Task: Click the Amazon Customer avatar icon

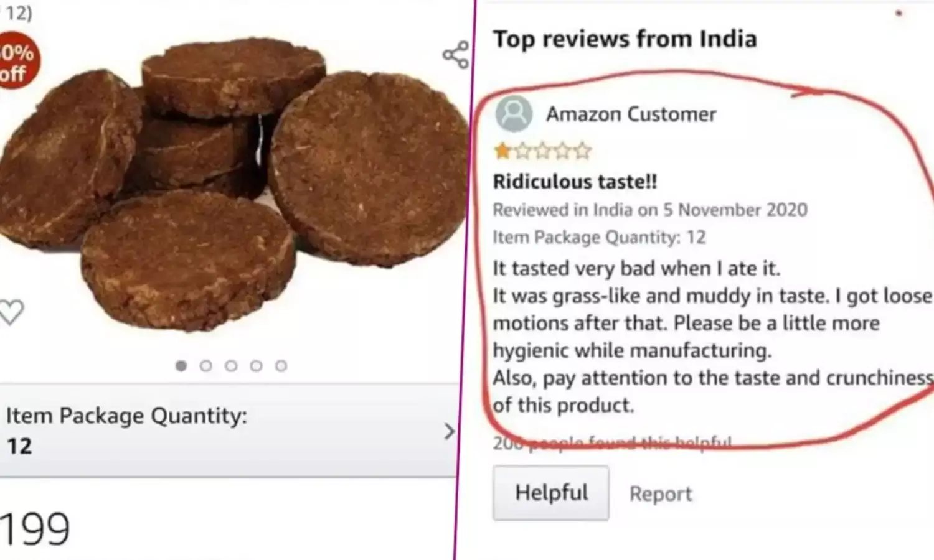Action: 514,113
